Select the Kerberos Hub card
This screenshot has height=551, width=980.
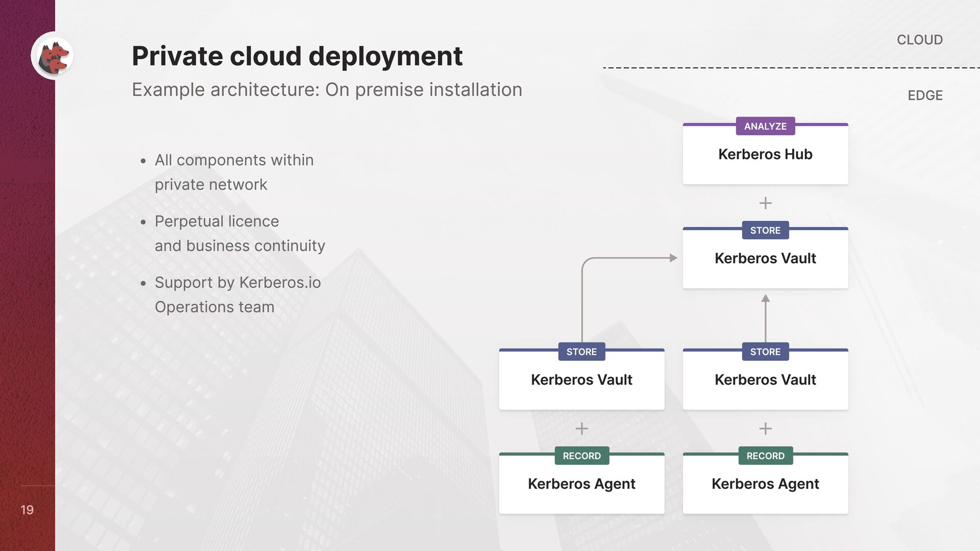[x=765, y=154]
